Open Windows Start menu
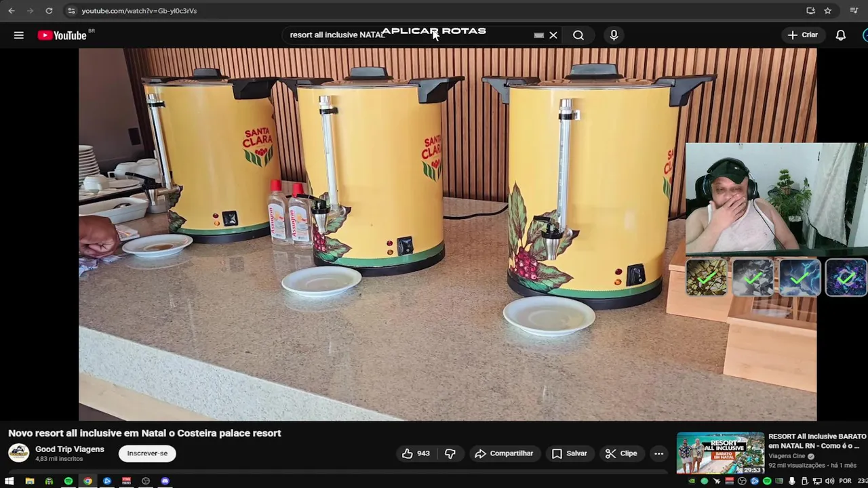 tap(9, 481)
